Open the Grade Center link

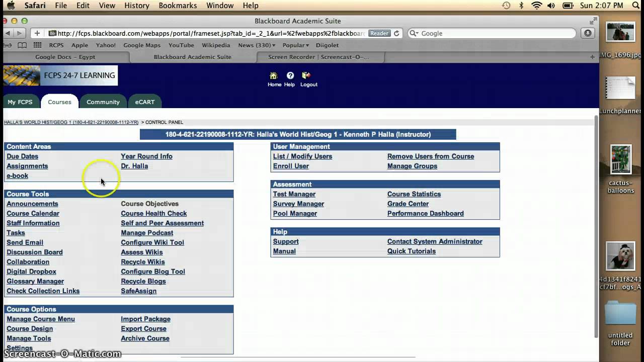pos(408,204)
